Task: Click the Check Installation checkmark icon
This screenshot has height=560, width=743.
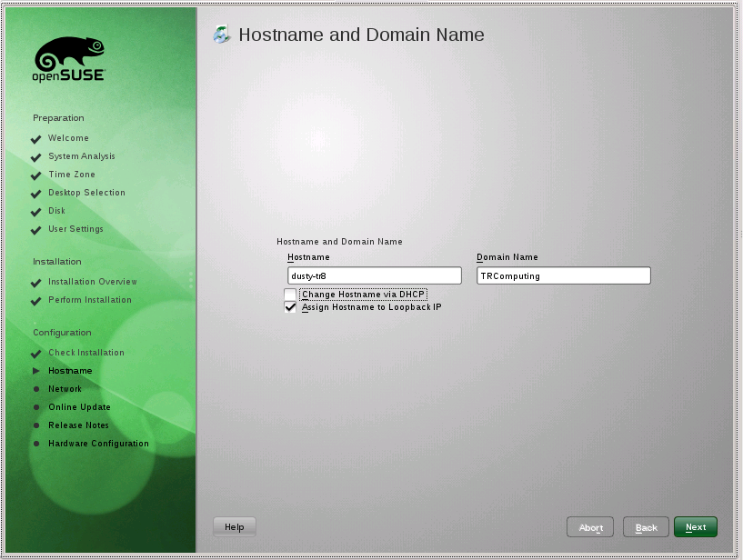Action: coord(36,354)
